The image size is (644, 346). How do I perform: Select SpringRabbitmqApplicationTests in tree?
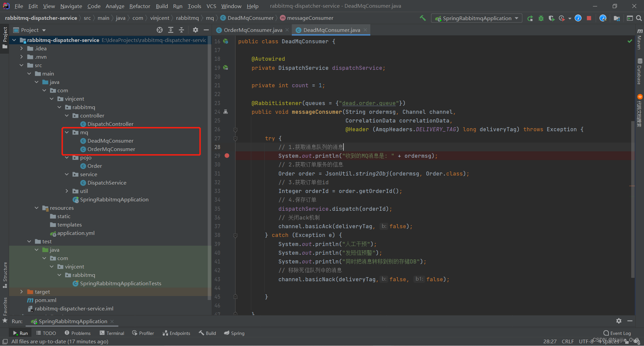(120, 283)
